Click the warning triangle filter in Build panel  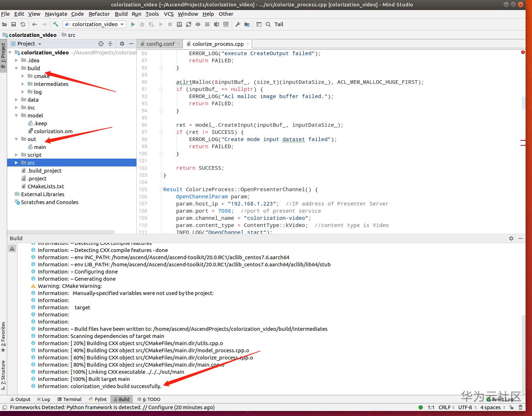click(12, 248)
